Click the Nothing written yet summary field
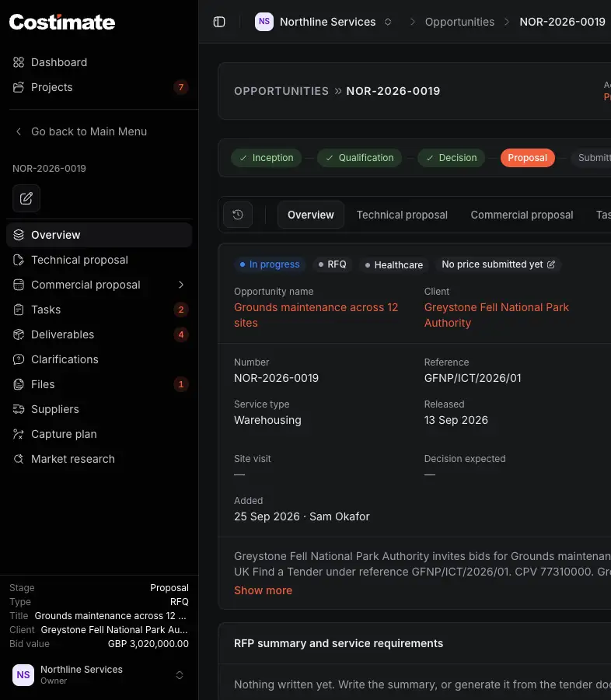This screenshot has height=700, width=611. pos(422,684)
